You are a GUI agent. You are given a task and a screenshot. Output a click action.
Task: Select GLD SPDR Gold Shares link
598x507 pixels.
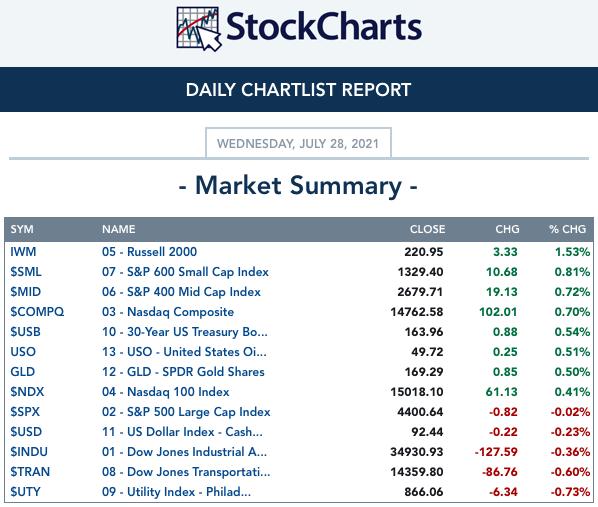(x=183, y=372)
